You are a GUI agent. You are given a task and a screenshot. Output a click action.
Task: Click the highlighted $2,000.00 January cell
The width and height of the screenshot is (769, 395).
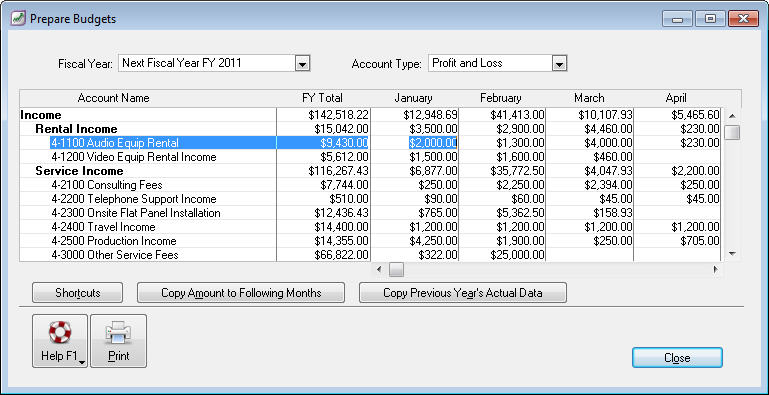point(414,143)
